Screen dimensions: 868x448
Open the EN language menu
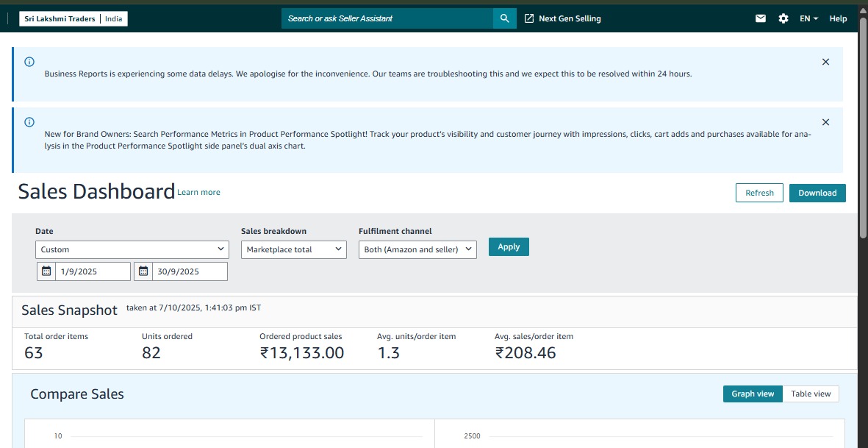pos(808,18)
